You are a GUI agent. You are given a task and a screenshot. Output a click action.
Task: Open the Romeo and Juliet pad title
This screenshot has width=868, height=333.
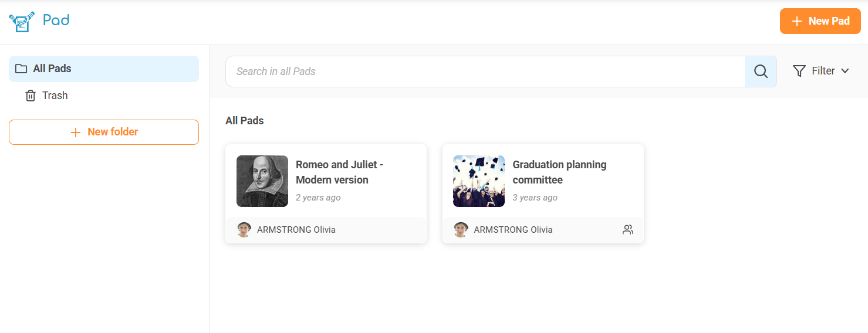(x=339, y=172)
